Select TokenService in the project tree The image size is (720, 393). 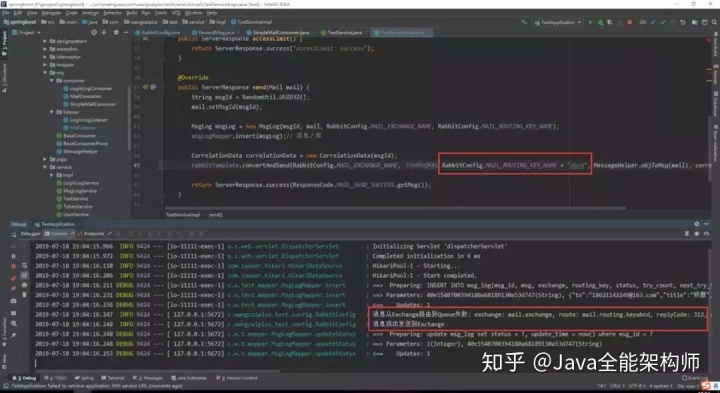(74, 207)
